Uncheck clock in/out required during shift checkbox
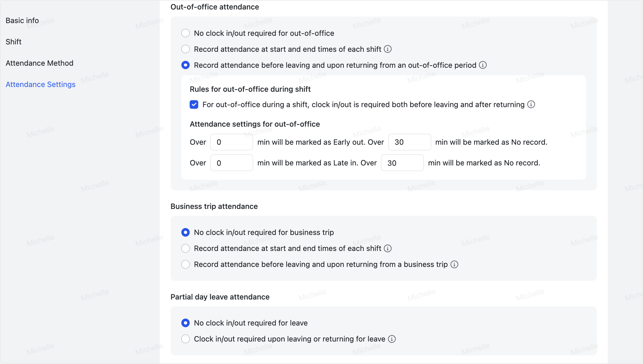The image size is (643, 364). (194, 104)
